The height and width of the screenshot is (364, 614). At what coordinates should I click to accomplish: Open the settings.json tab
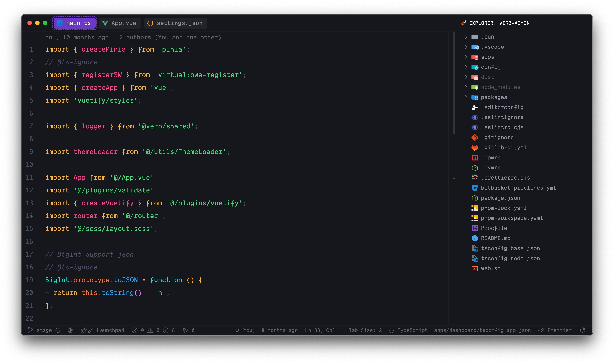point(175,23)
